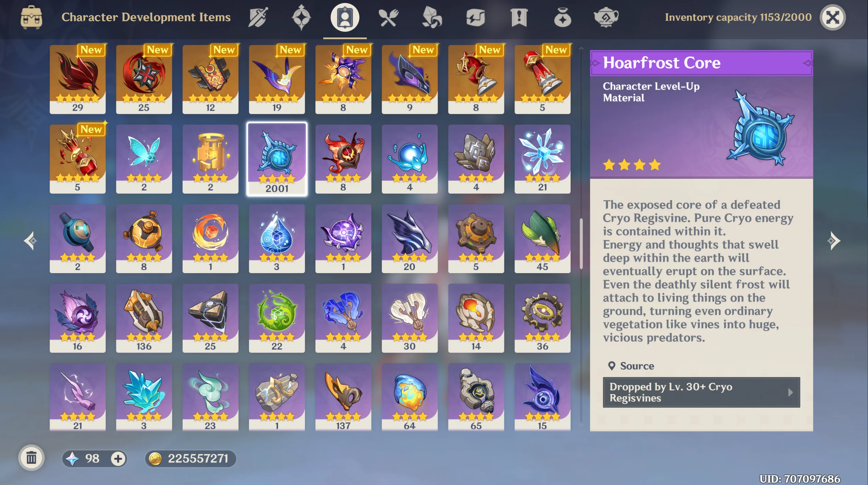The width and height of the screenshot is (868, 485).
Task: Click the trash can delete icon
Action: coord(31,458)
